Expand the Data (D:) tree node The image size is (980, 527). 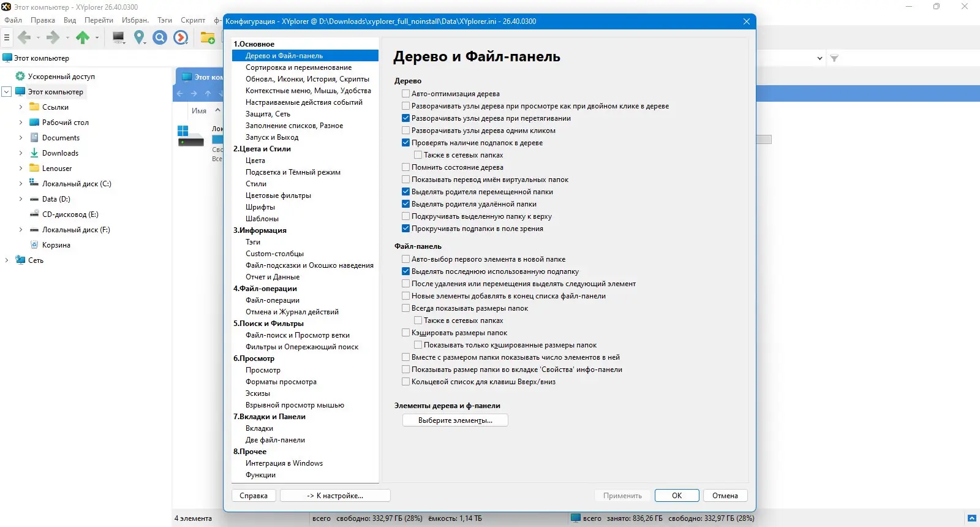pyautogui.click(x=21, y=199)
